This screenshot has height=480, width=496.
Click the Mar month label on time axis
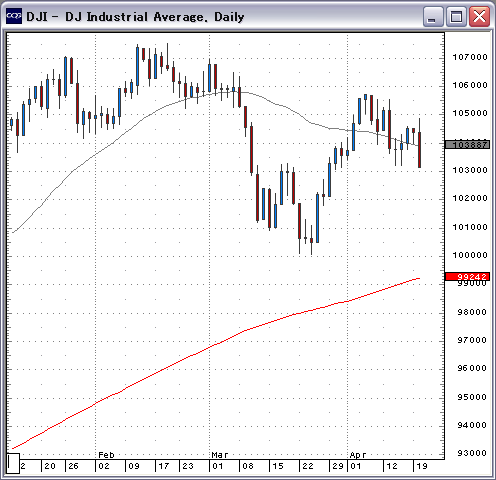tap(220, 455)
